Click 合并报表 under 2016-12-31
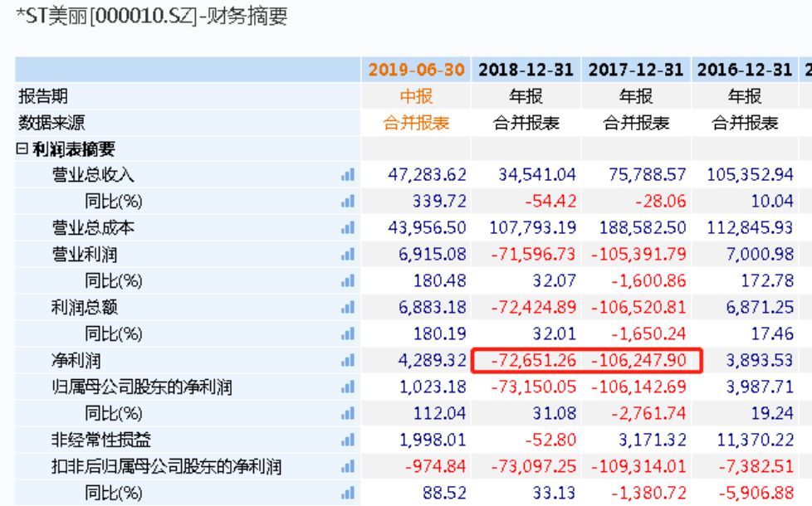The height and width of the screenshot is (506, 812). tap(745, 123)
